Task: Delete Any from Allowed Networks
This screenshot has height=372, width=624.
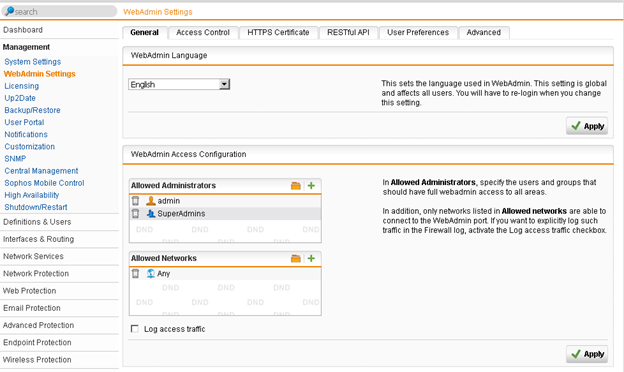Action: [135, 274]
